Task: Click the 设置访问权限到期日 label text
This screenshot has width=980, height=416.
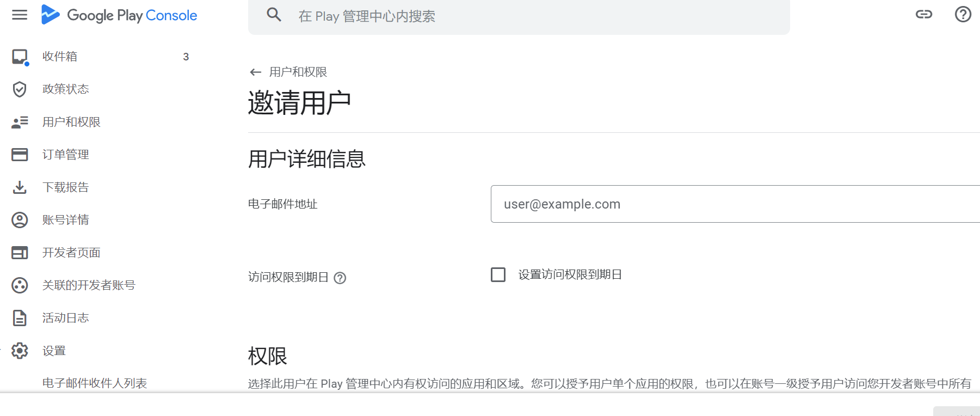Action: 570,274
